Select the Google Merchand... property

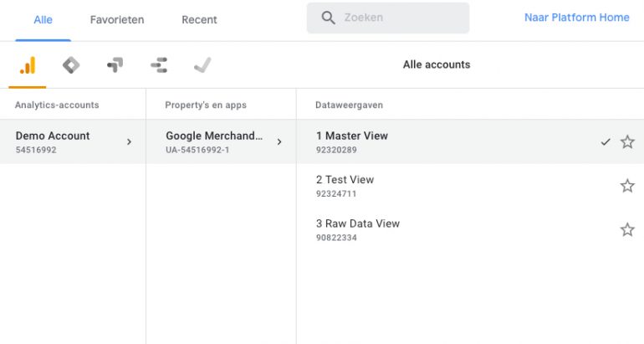(221, 141)
